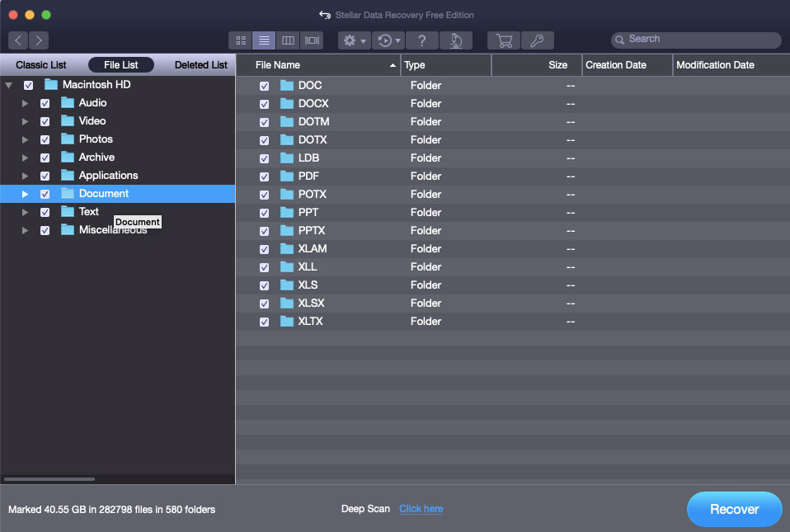790x532 pixels.
Task: Open the resume recovery history menu
Action: click(389, 40)
